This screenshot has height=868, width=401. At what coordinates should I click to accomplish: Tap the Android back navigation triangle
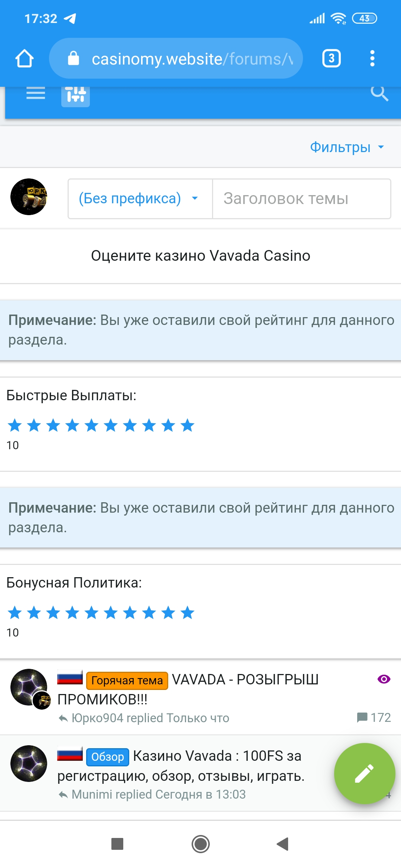[283, 844]
